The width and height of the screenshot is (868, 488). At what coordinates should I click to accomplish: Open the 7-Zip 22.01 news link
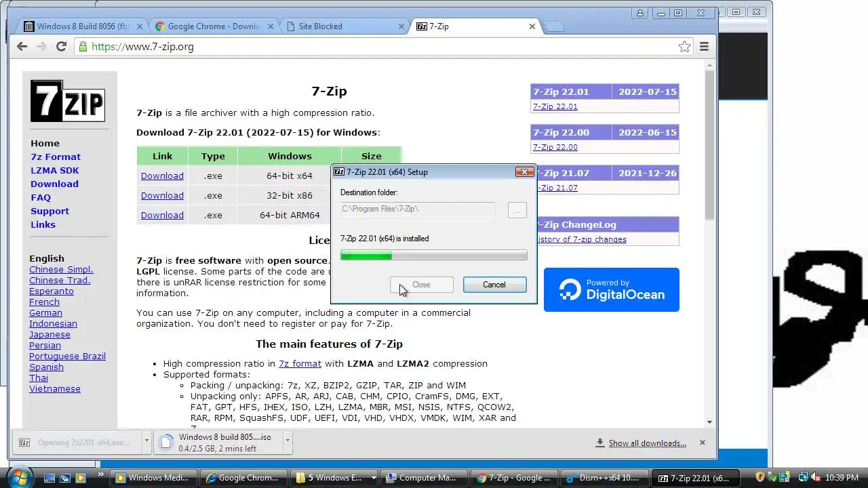pos(555,106)
